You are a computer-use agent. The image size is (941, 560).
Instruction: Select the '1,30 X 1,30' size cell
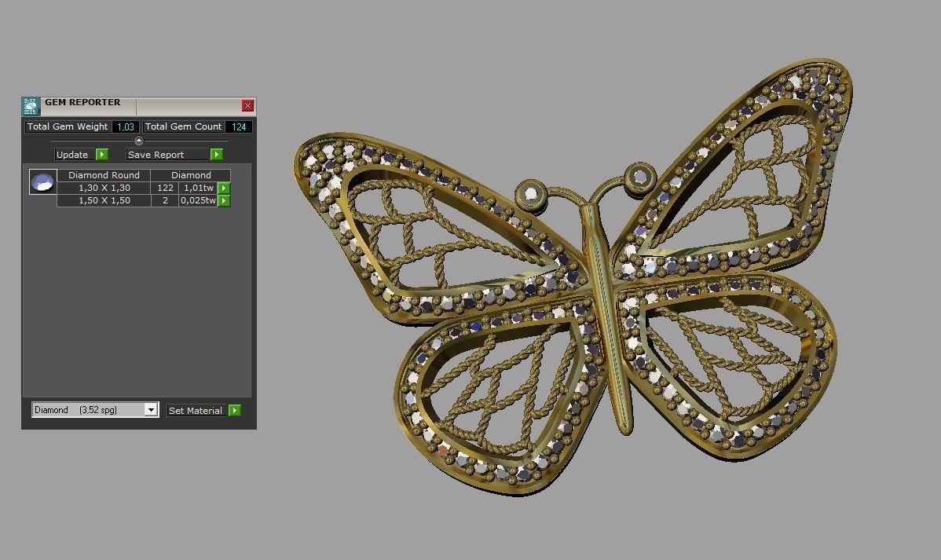[104, 188]
